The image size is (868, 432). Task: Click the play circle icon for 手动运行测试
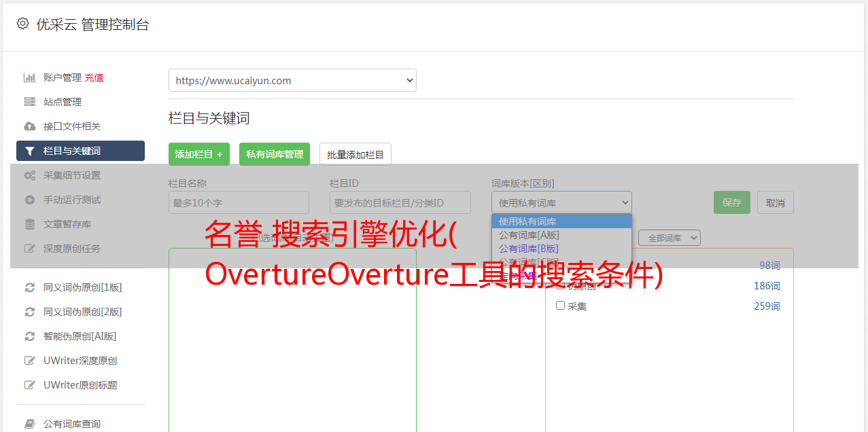click(x=30, y=200)
